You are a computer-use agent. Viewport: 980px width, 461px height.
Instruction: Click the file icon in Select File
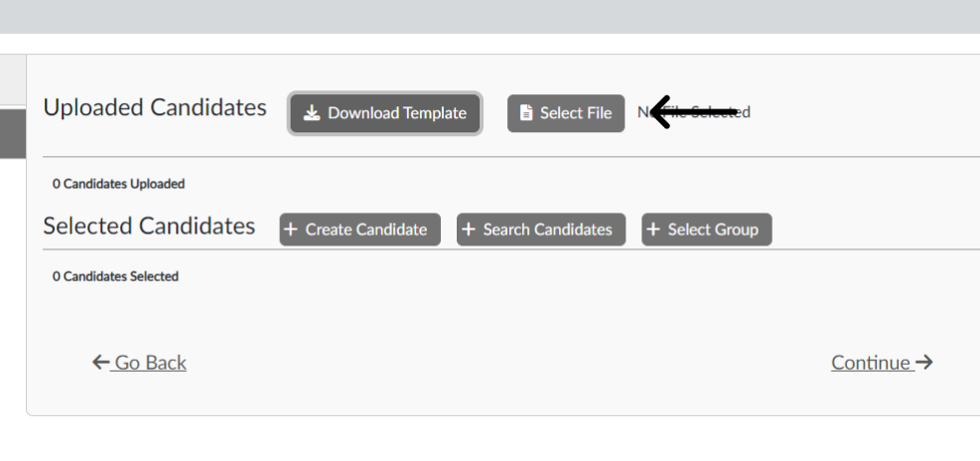(x=526, y=113)
